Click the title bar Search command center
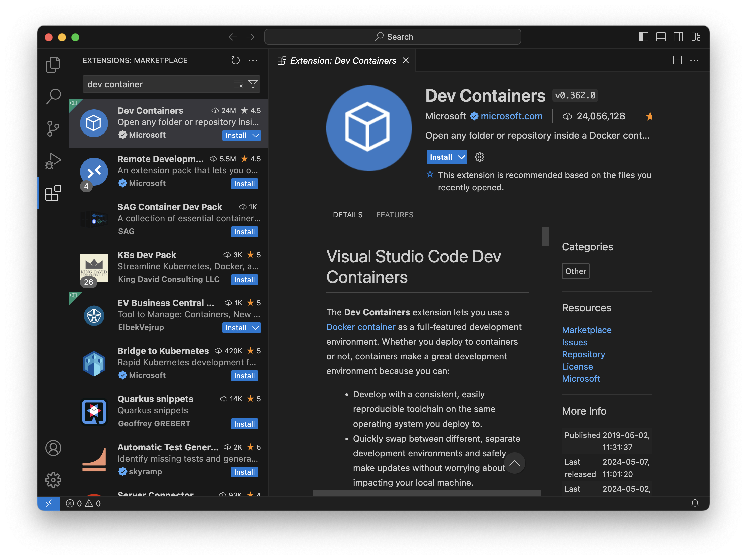 pos(393,37)
